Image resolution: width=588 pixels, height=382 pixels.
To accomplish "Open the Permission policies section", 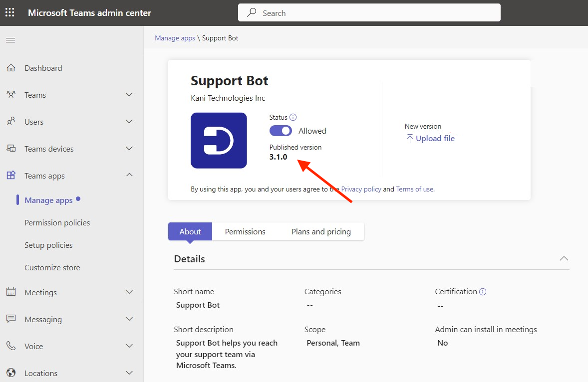I will point(57,222).
